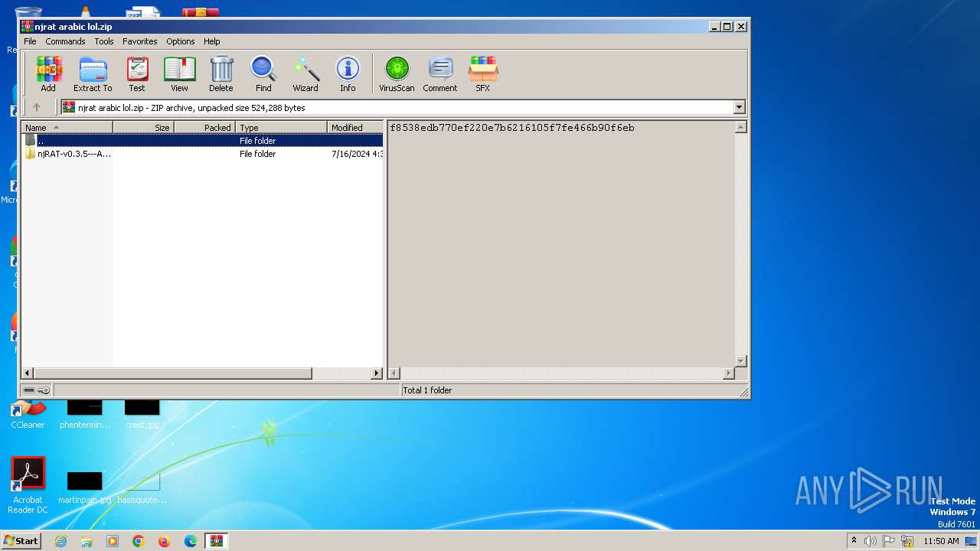The height and width of the screenshot is (551, 980).
Task: Start VirusScan on the archive
Action: (397, 74)
